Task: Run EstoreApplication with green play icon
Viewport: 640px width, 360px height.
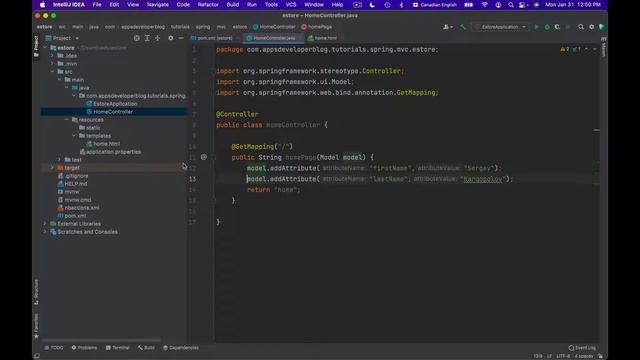Action: click(x=536, y=27)
